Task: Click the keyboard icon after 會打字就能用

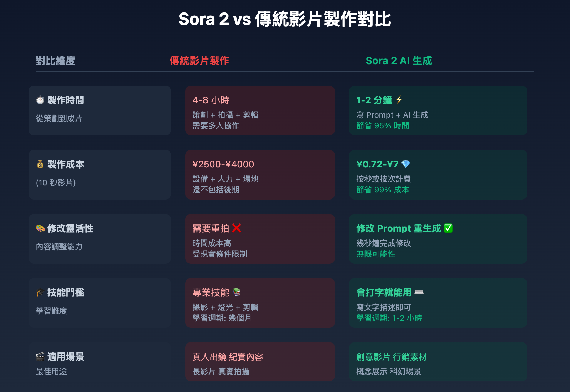Action: click(419, 292)
